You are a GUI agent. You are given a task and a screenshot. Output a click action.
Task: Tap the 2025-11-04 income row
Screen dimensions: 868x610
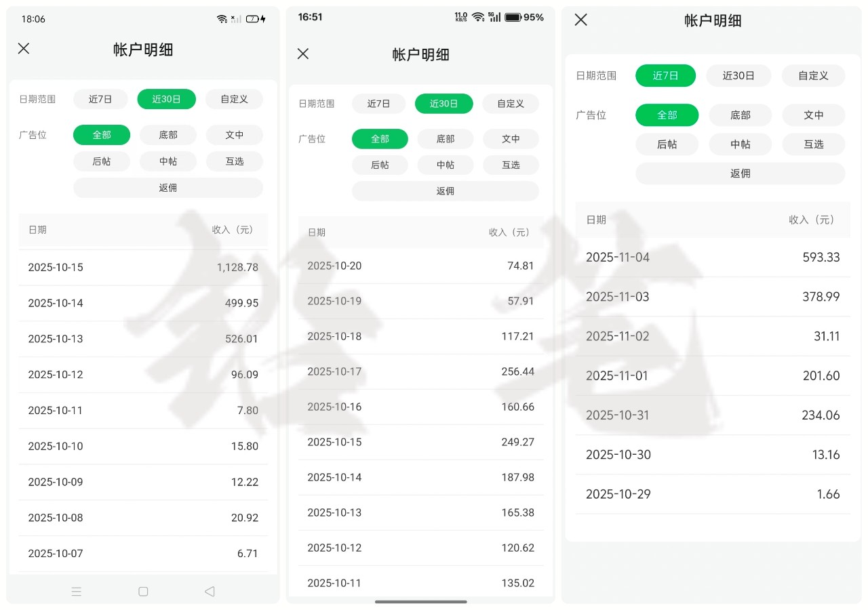[712, 258]
